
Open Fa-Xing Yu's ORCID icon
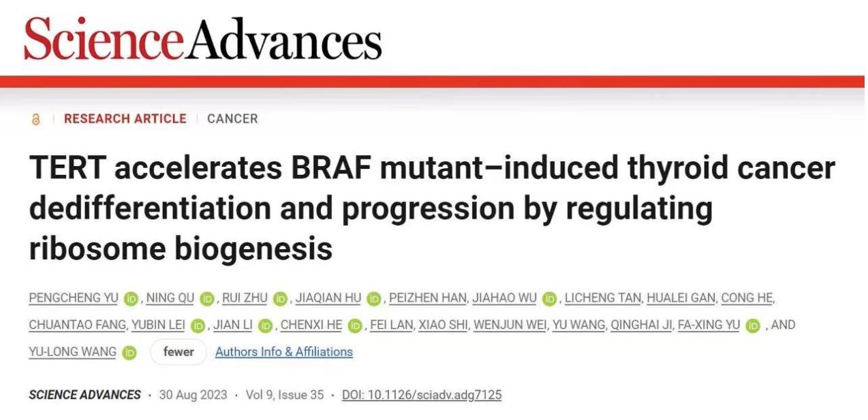pyautogui.click(x=753, y=325)
